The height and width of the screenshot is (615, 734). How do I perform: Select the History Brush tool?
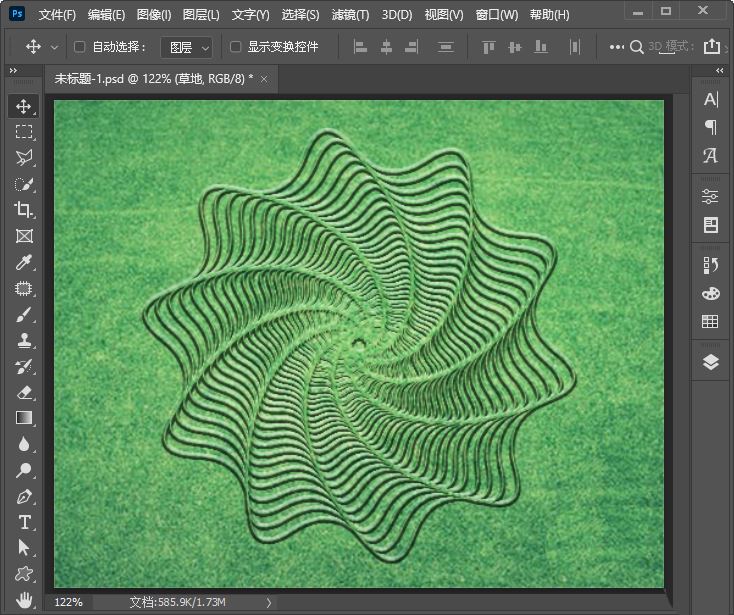click(x=23, y=366)
